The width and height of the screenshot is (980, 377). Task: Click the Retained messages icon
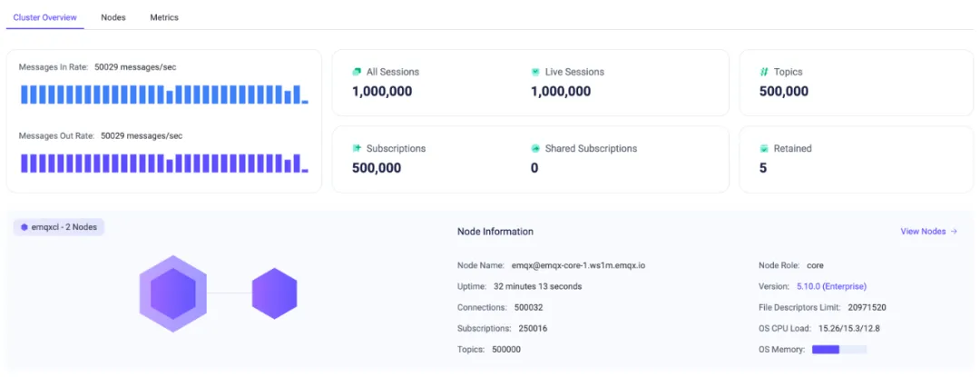(x=764, y=148)
